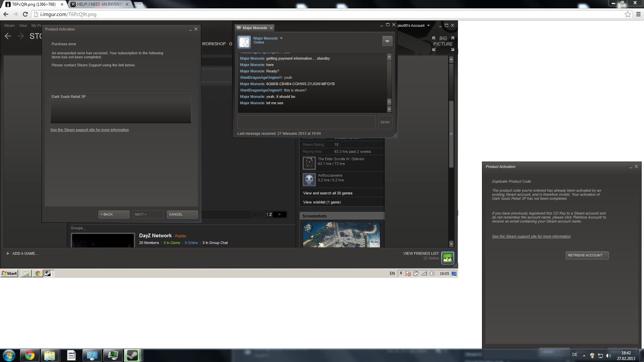Image resolution: width=644 pixels, height=362 pixels.
Task: Show hidden system tray icons
Action: [584, 356]
